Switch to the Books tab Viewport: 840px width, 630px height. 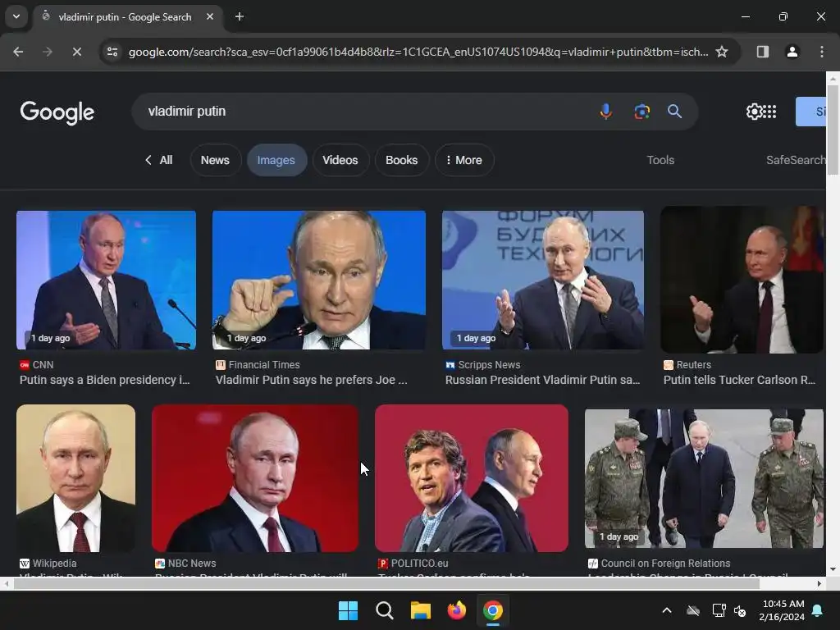pos(401,160)
